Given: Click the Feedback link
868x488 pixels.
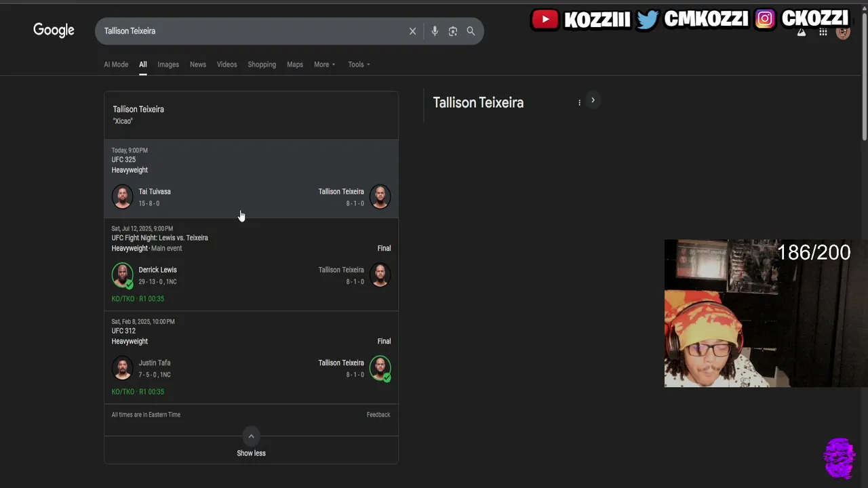Looking at the screenshot, I should point(378,415).
